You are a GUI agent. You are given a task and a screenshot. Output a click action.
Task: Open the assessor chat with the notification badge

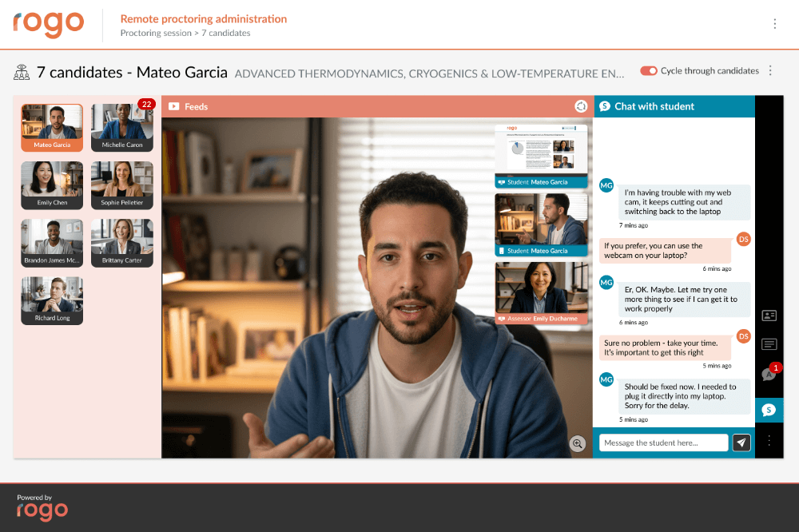tap(769, 374)
